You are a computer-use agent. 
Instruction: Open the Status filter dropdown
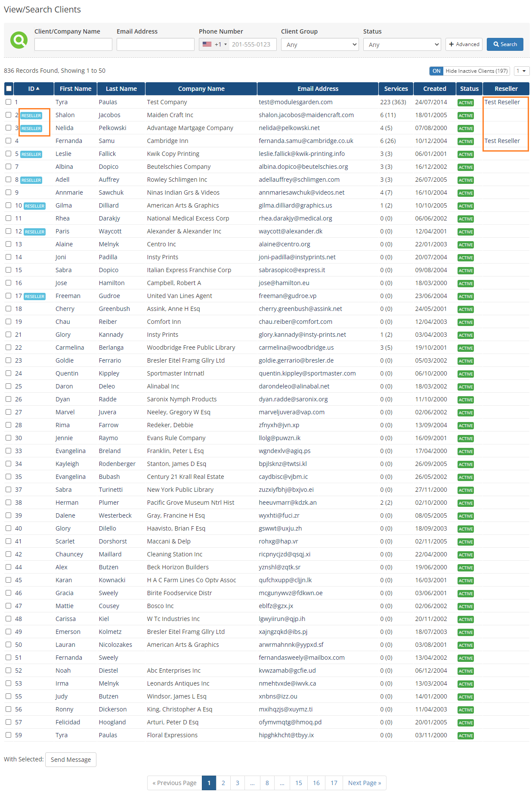click(x=402, y=44)
